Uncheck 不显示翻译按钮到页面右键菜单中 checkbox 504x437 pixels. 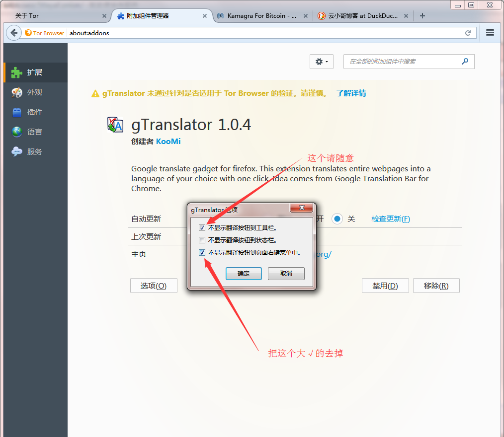202,253
